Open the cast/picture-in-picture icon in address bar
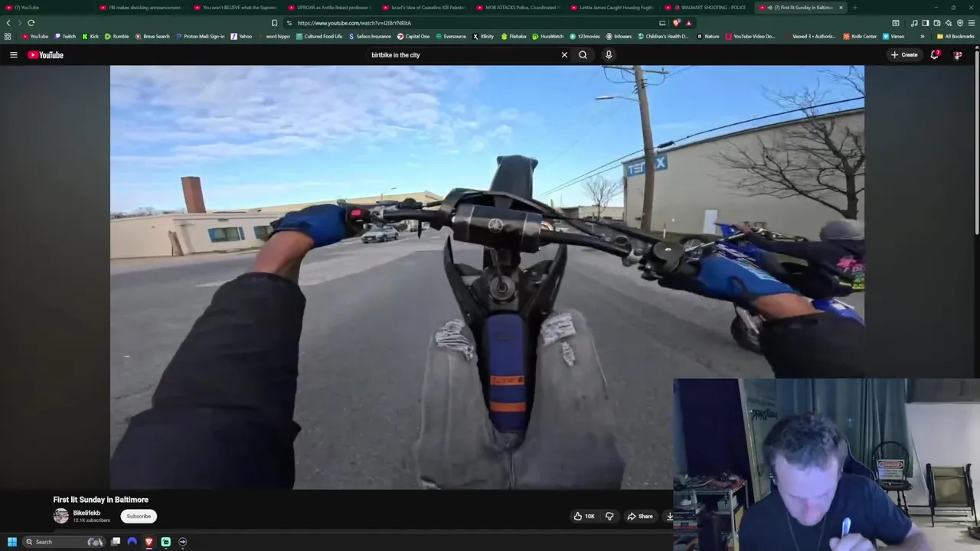The height and width of the screenshot is (551, 980). click(x=662, y=23)
